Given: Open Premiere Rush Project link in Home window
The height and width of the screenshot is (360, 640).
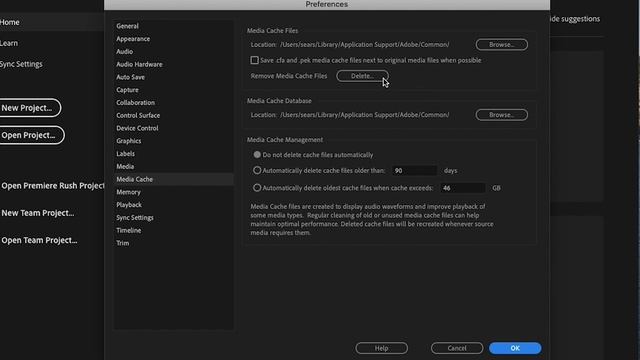Looking at the screenshot, I should coord(52,186).
